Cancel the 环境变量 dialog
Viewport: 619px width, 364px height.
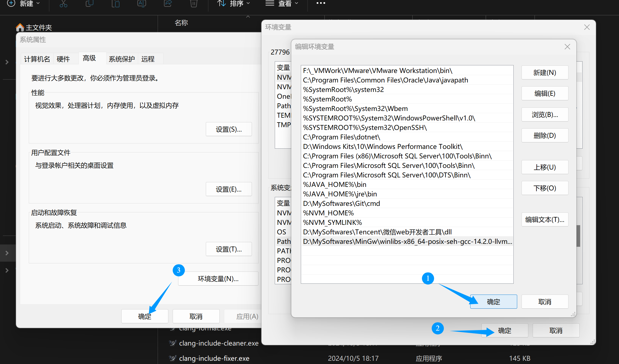[556, 330]
